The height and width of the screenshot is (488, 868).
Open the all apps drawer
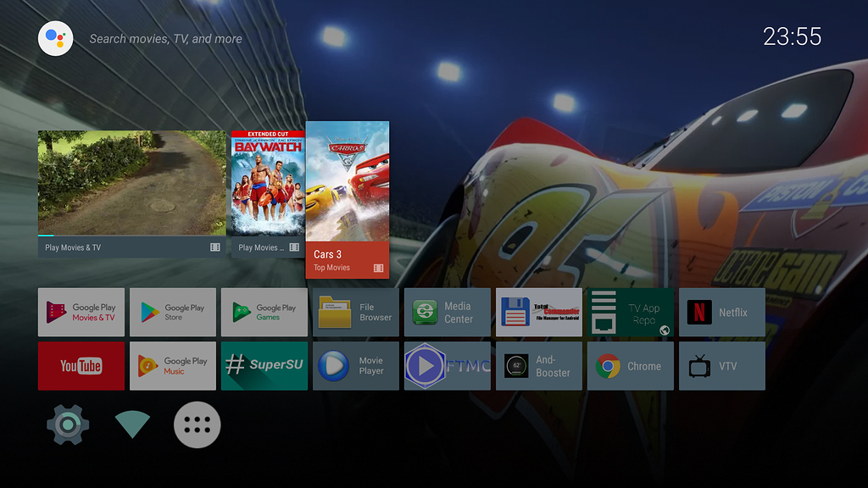pos(196,424)
